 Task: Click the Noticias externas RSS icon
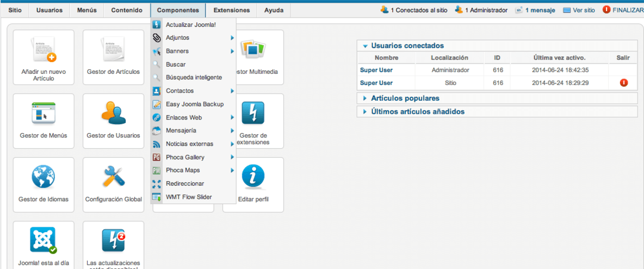click(x=156, y=144)
